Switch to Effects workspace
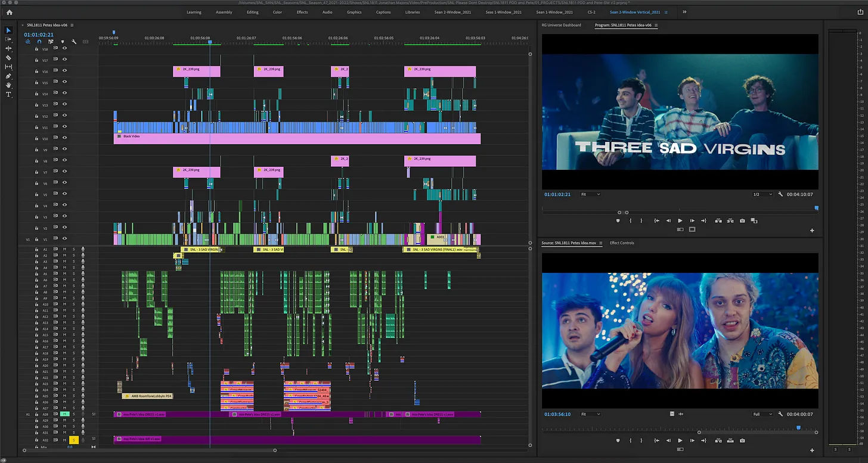This screenshot has height=463, width=868. (x=302, y=12)
